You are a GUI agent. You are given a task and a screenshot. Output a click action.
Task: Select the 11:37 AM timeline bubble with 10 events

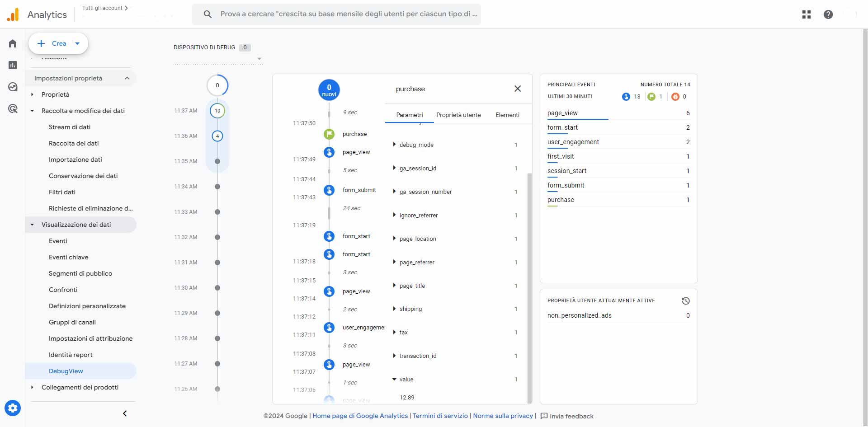pyautogui.click(x=217, y=111)
